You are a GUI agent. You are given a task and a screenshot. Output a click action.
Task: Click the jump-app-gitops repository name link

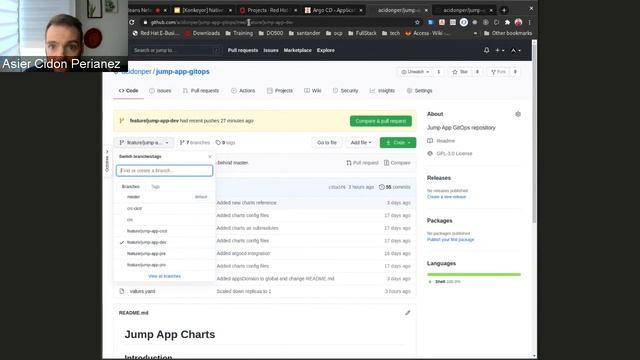[x=182, y=71]
